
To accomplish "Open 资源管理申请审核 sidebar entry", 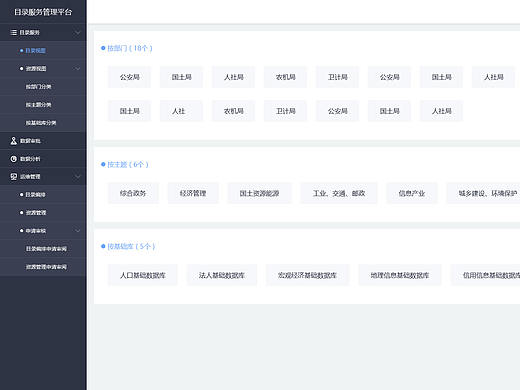I will point(46,267).
